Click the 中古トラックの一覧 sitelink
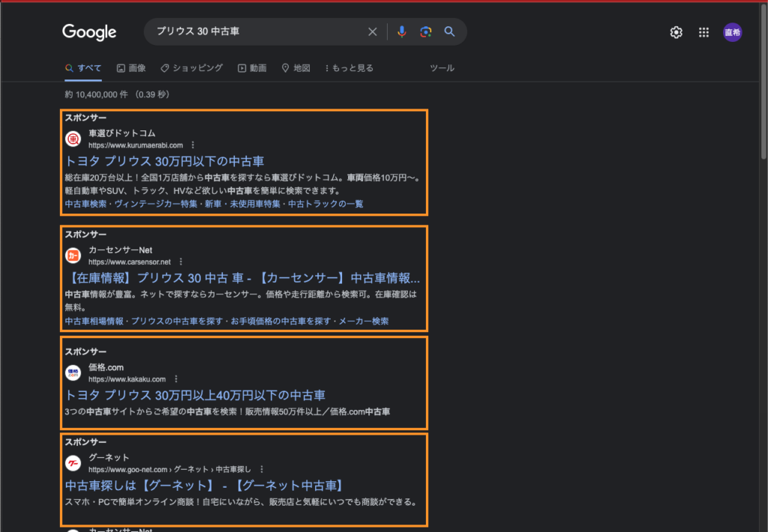768x532 pixels. pos(325,204)
